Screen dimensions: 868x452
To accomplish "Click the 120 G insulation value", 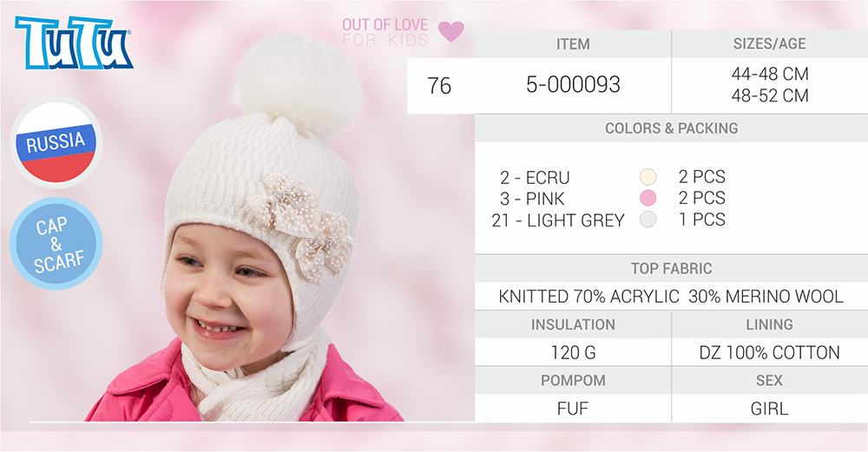I will point(573,352).
